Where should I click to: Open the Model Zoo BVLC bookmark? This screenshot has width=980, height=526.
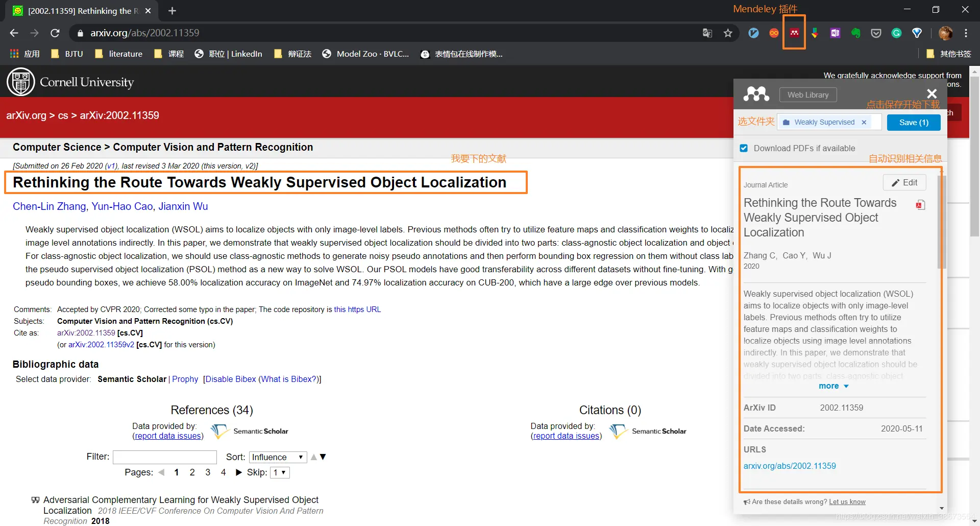coord(365,54)
